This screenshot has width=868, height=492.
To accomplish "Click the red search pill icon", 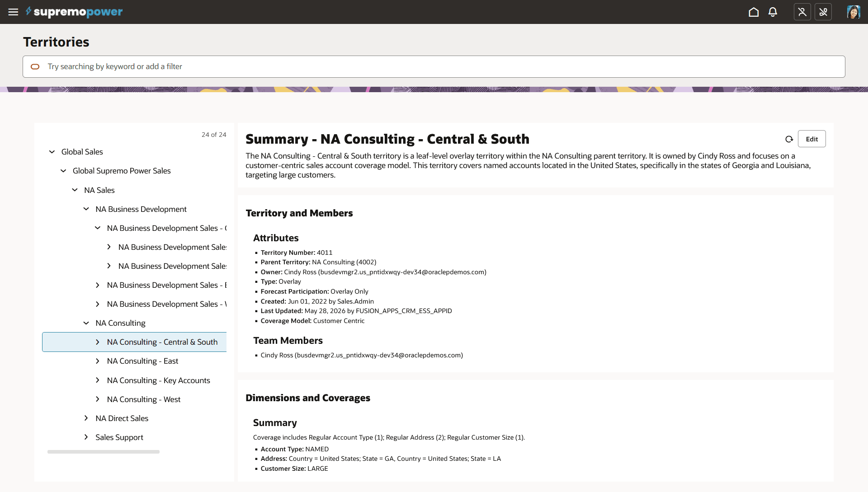I will click(x=35, y=66).
